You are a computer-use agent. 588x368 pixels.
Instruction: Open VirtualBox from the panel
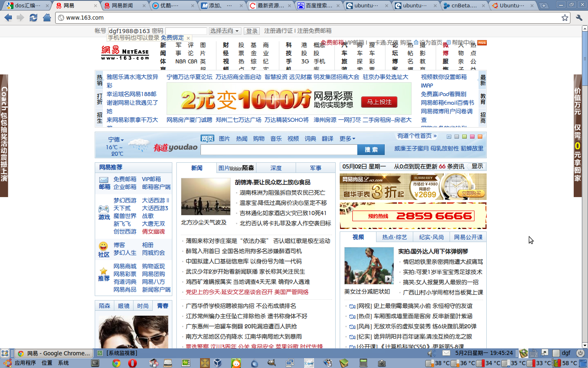[218, 363]
